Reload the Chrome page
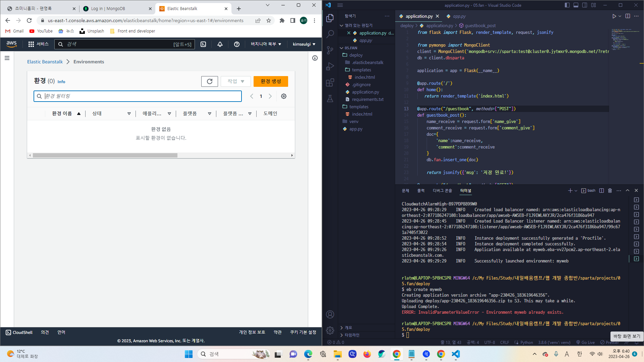 pyautogui.click(x=29, y=20)
